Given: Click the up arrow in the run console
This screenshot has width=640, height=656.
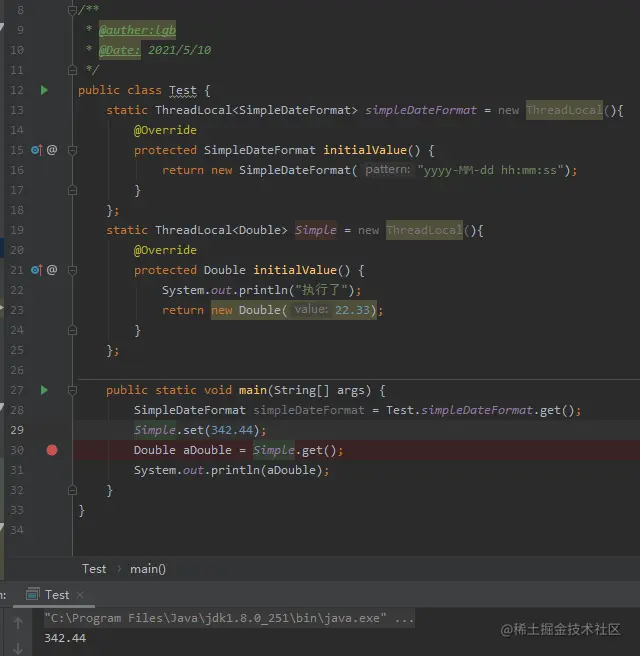Looking at the screenshot, I should (x=18, y=623).
